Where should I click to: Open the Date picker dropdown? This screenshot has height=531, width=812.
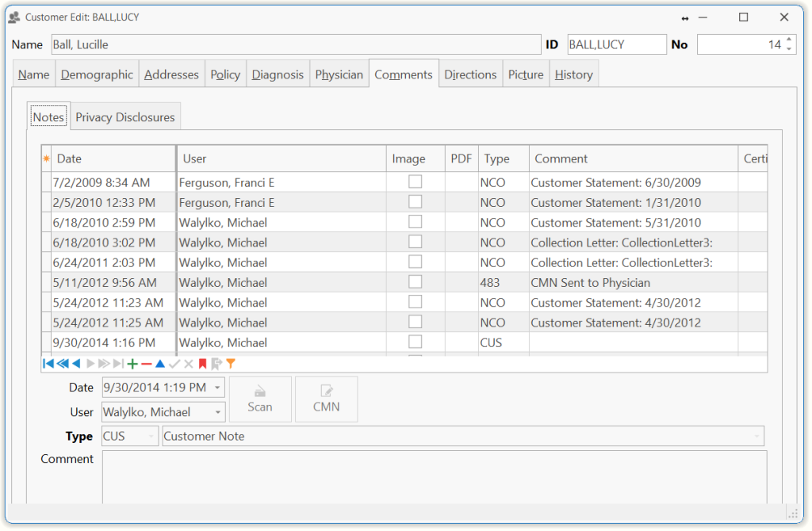tap(218, 388)
